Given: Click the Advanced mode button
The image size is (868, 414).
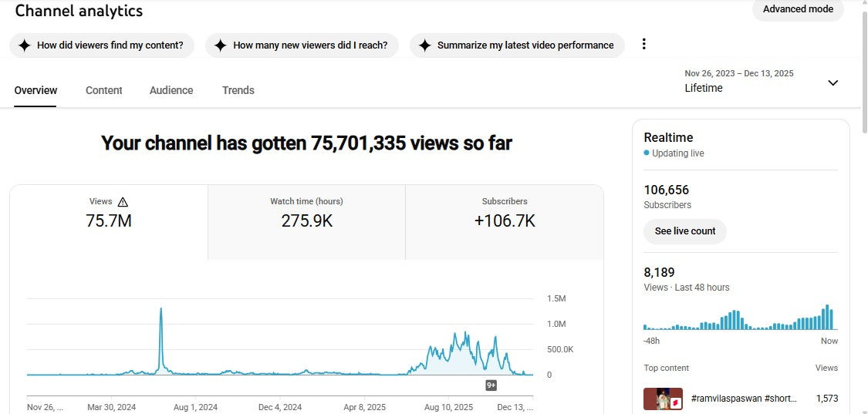Looking at the screenshot, I should pos(798,9).
